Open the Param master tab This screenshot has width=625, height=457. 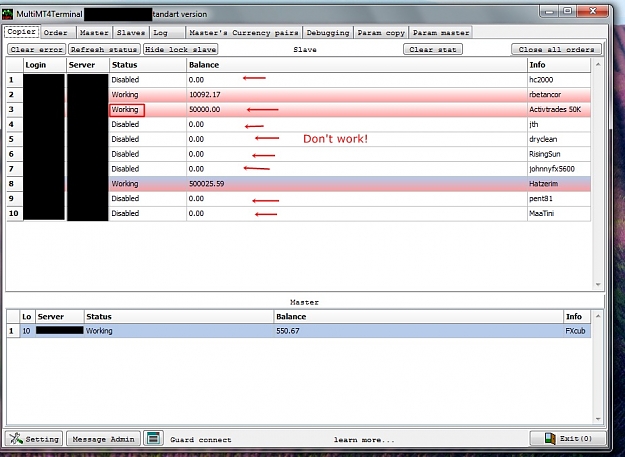(441, 33)
